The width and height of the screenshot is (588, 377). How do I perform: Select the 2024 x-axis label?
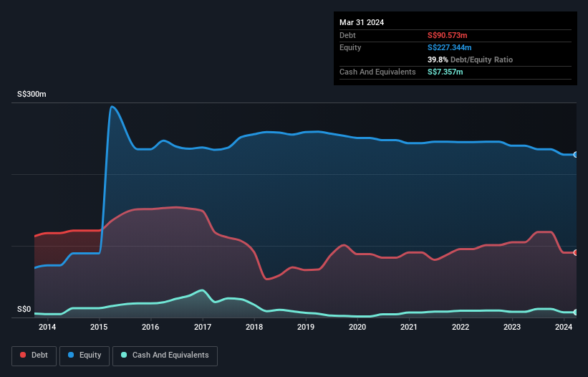point(564,327)
